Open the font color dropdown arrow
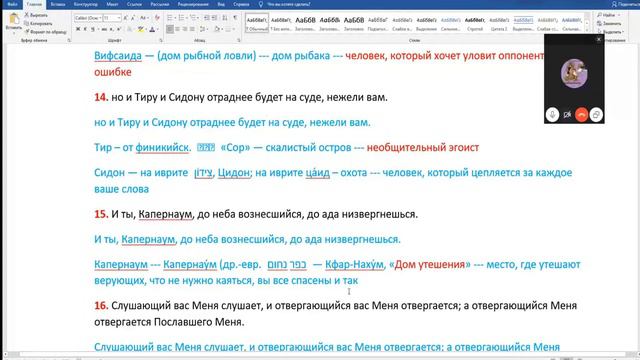The width and height of the screenshot is (640, 360). coord(157,29)
